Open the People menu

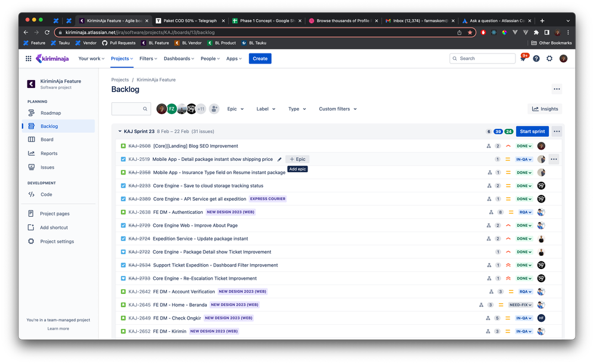click(x=210, y=59)
